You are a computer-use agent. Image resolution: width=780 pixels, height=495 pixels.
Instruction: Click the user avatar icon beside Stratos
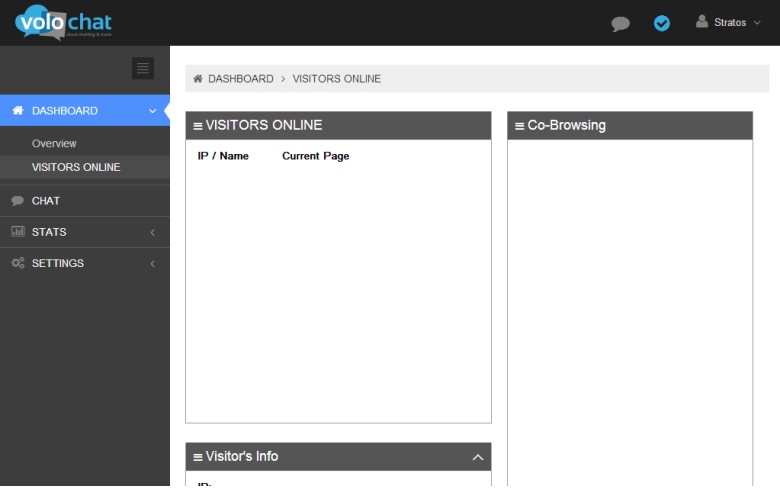(x=702, y=22)
